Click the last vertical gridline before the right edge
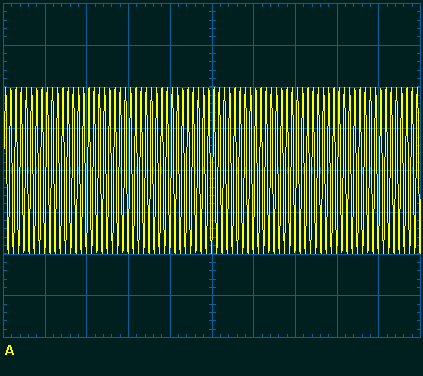The height and width of the screenshot is (376, 423). (x=379, y=170)
